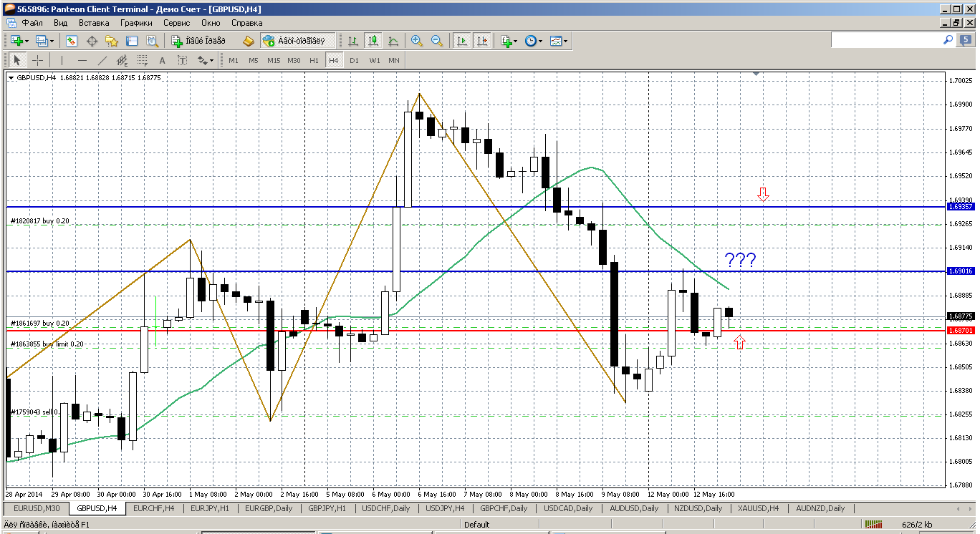Viewport: 980px width, 534px height.
Task: Click the search magnifier icon
Action: tap(948, 40)
